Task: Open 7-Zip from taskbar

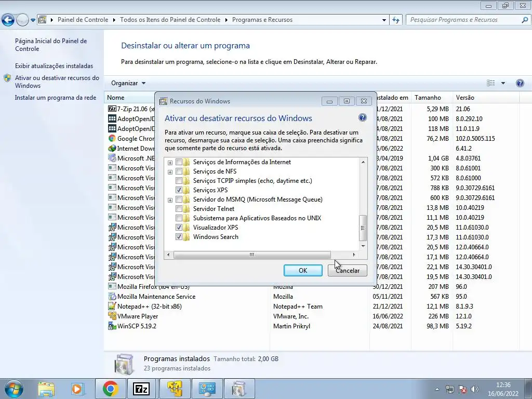Action: [x=142, y=389]
